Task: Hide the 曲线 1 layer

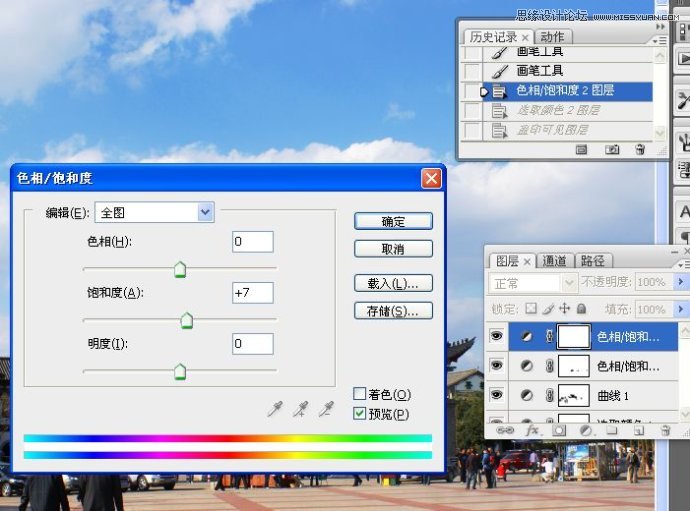Action: [496, 395]
